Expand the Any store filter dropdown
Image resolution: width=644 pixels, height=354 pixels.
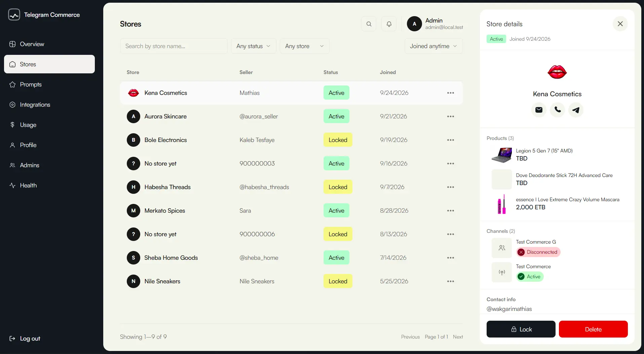click(x=305, y=46)
